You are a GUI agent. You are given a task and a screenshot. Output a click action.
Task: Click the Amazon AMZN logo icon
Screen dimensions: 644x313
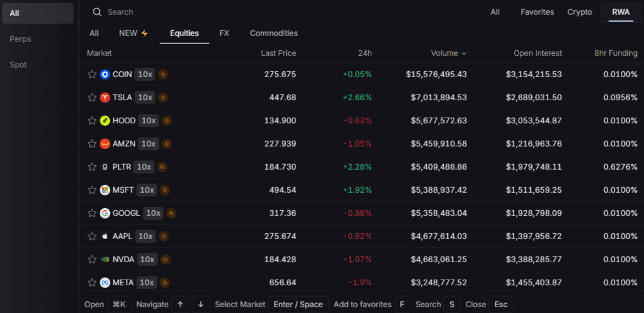click(105, 144)
